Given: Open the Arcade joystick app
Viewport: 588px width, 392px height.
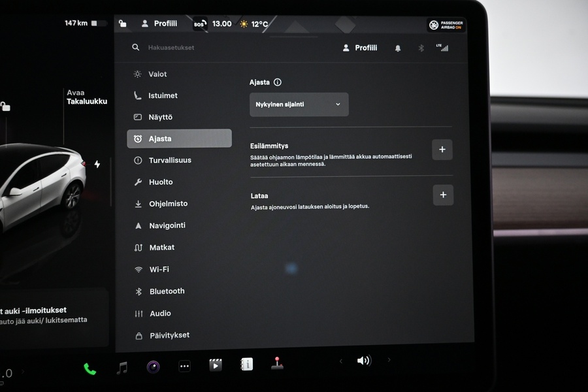Looking at the screenshot, I should pyautogui.click(x=277, y=363).
